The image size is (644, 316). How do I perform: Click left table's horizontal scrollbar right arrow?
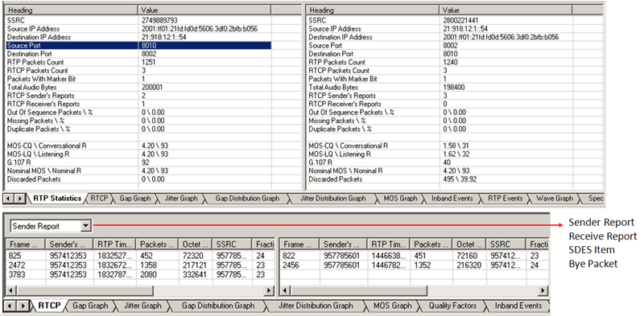pyautogui.click(x=269, y=290)
